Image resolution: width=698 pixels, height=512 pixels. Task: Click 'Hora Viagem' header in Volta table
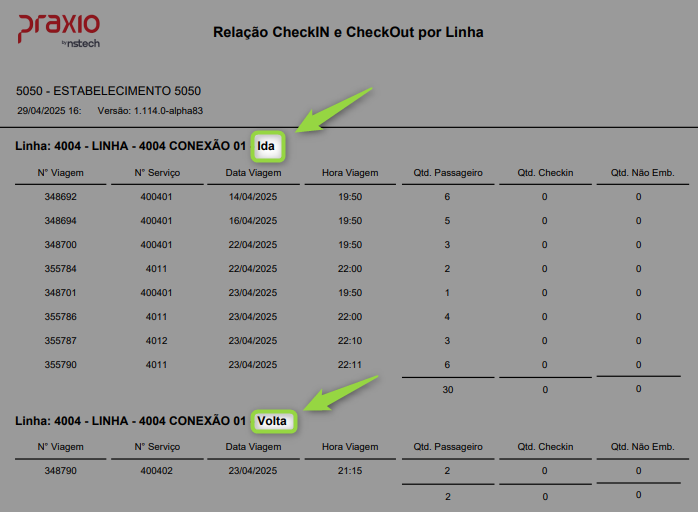click(350, 447)
